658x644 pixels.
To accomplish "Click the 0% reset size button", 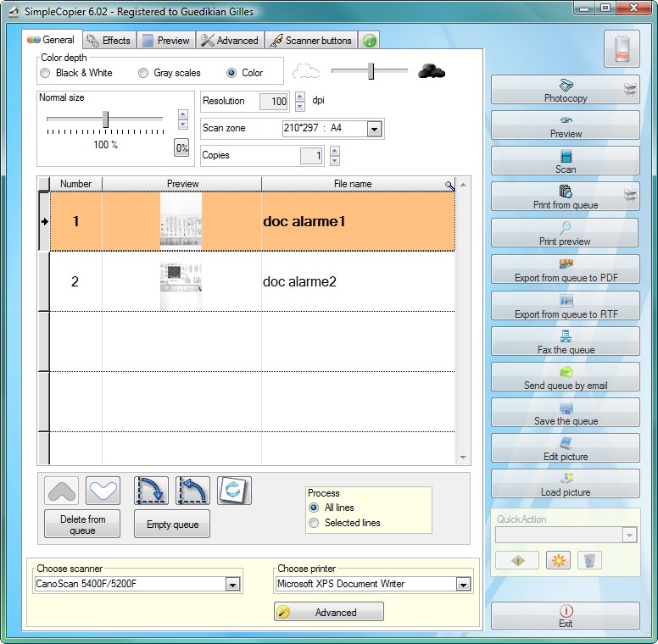I will coord(181,147).
